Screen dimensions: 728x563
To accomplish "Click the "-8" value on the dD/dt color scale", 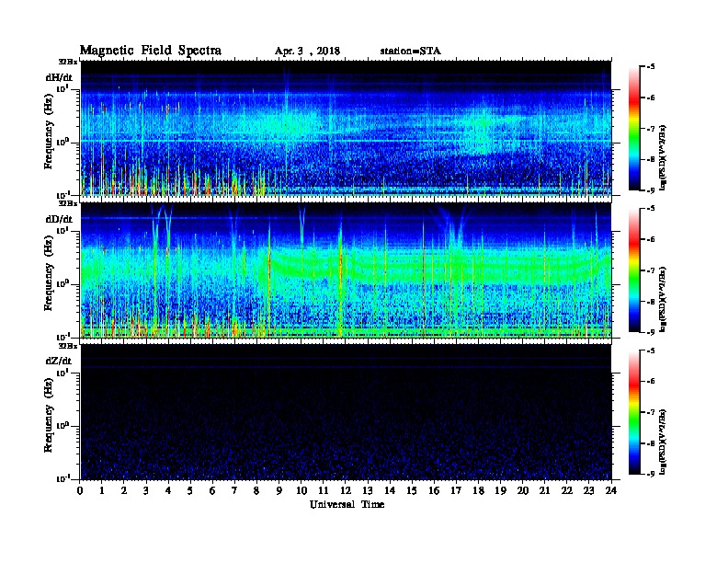I will (651, 302).
